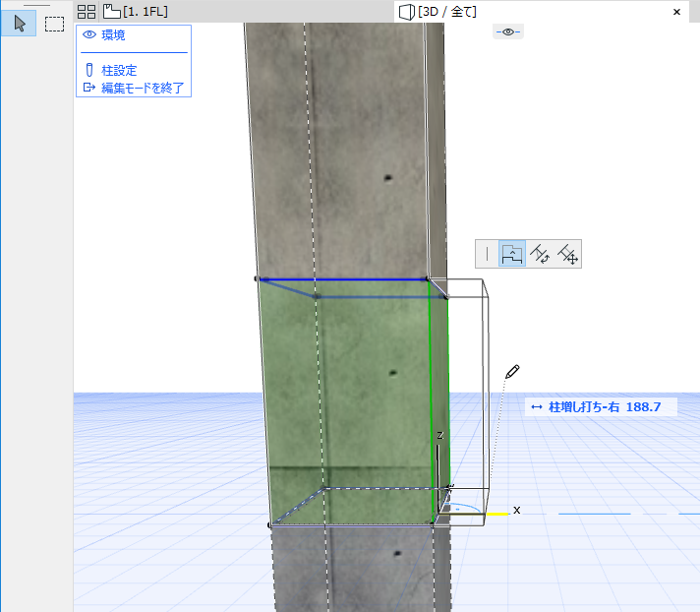Screen dimensions: 700x612
Task: Select the Marquee tool
Action: pos(54,23)
